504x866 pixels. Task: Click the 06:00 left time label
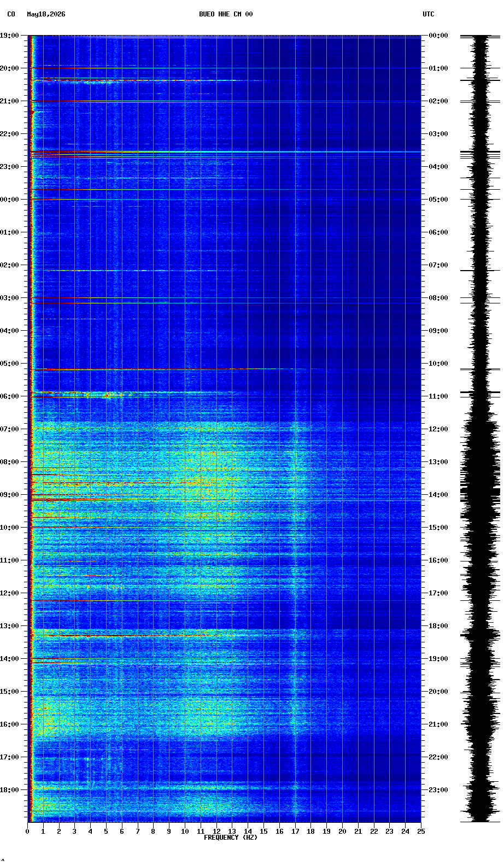9,396
